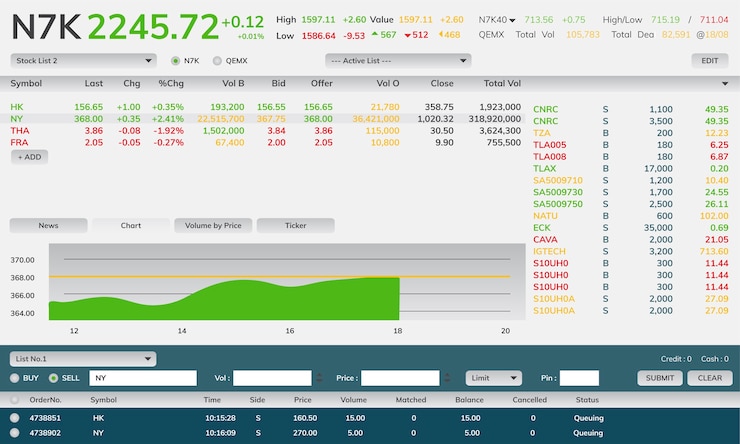This screenshot has height=444, width=740.
Task: Click IGTECH in the ticker list
Action: coord(549,251)
